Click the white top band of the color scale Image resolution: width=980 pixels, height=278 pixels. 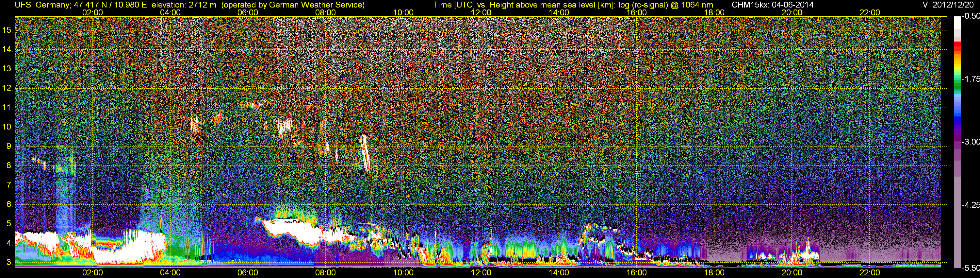pyautogui.click(x=957, y=23)
